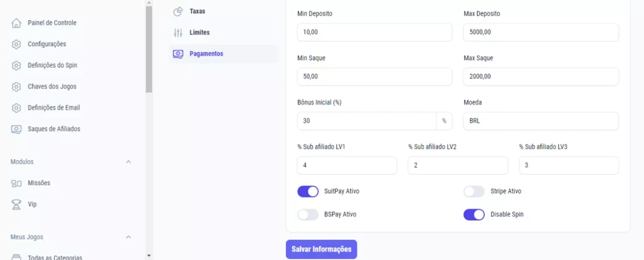The width and height of the screenshot is (644, 260).
Task: Click the SuitPay Ativo label
Action: click(x=342, y=191)
